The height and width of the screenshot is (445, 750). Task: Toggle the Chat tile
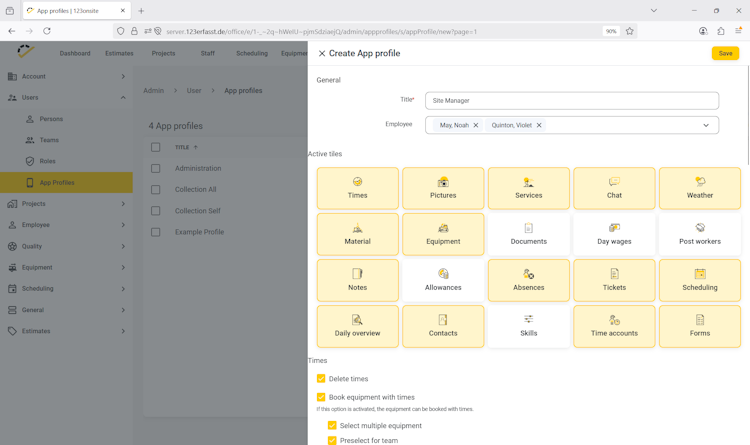click(x=614, y=188)
